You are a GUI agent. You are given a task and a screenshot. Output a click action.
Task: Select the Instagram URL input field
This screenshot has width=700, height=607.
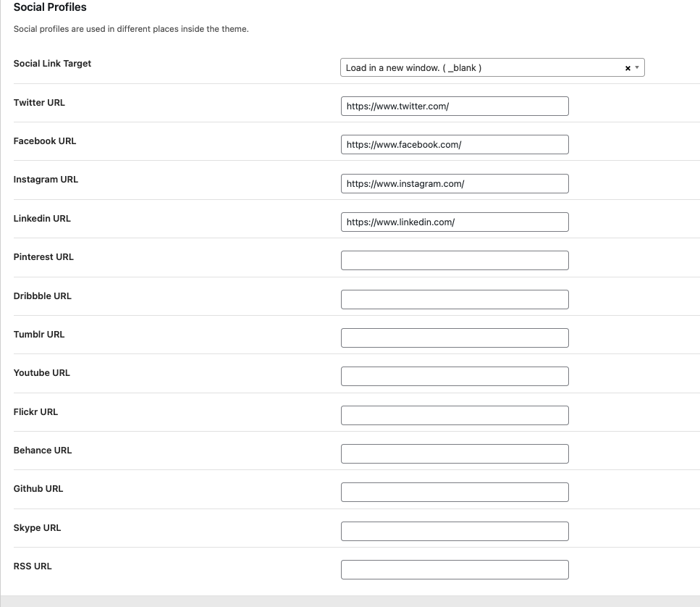tap(455, 184)
